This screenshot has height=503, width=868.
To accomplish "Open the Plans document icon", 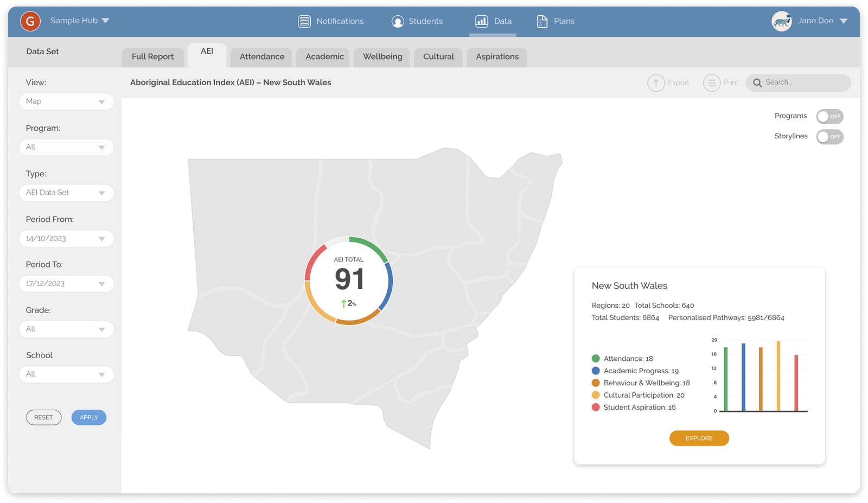I will [542, 21].
